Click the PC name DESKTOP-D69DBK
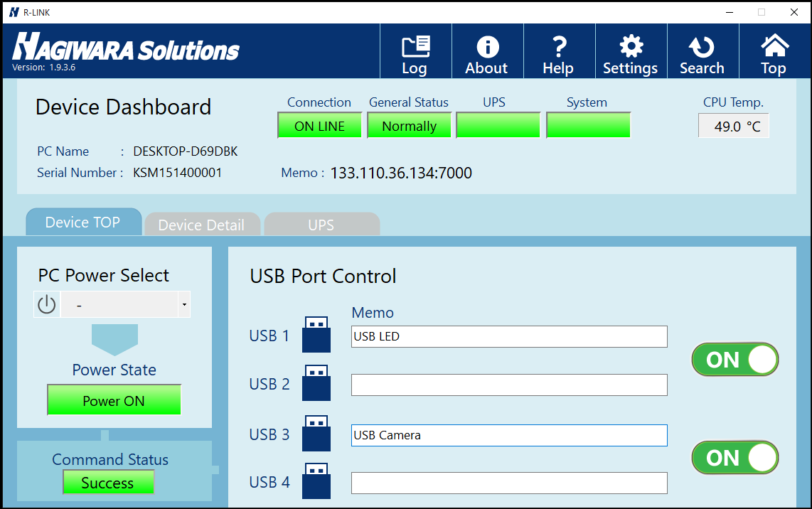This screenshot has height=509, width=812. tap(186, 151)
